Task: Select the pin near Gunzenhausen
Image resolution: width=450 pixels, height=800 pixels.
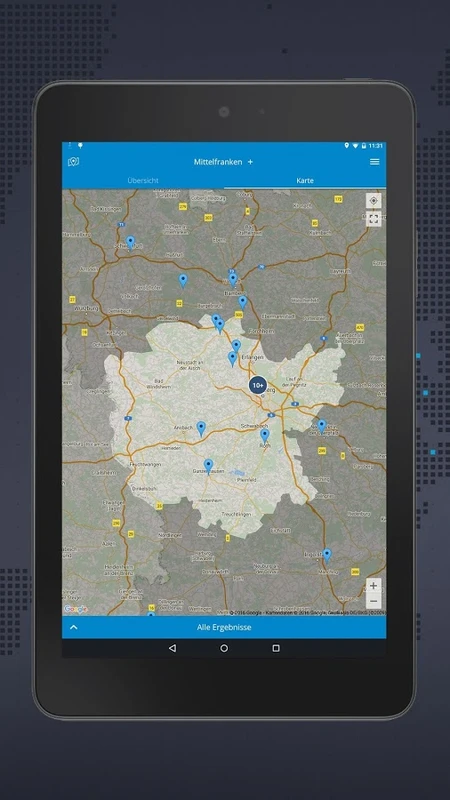Action: [208, 466]
